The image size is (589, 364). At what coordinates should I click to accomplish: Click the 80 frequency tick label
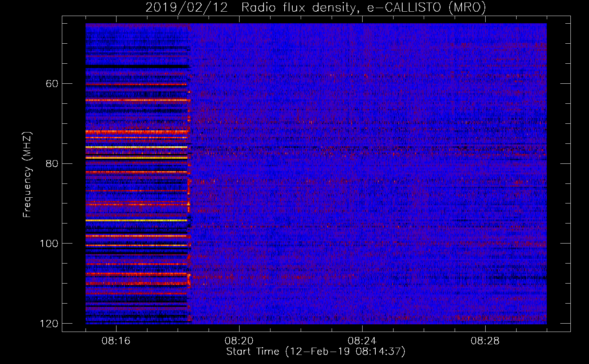52,163
